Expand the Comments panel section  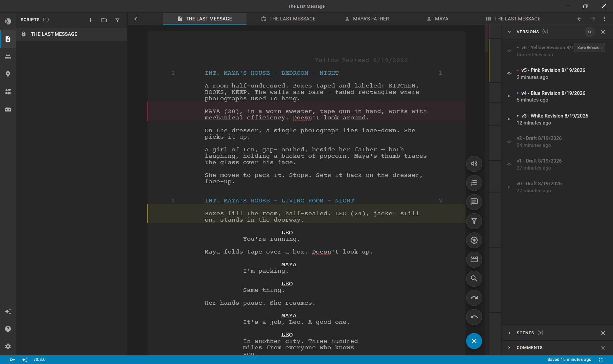(x=509, y=348)
